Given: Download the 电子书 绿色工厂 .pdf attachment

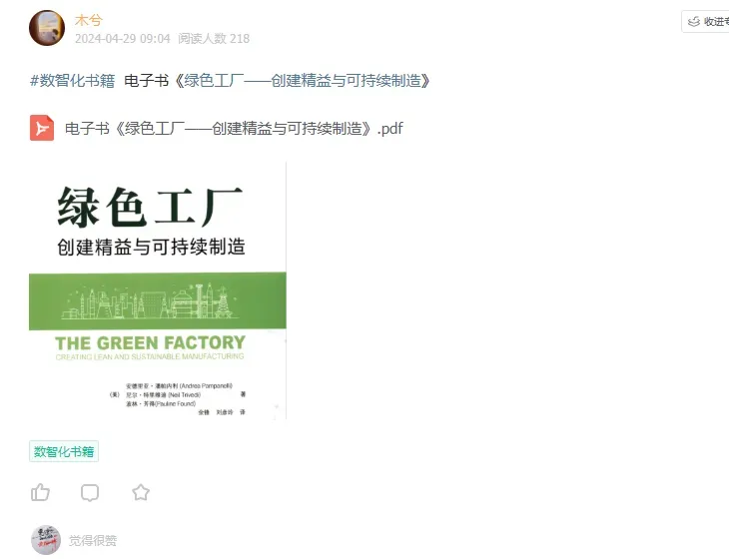Looking at the screenshot, I should pyautogui.click(x=234, y=128).
